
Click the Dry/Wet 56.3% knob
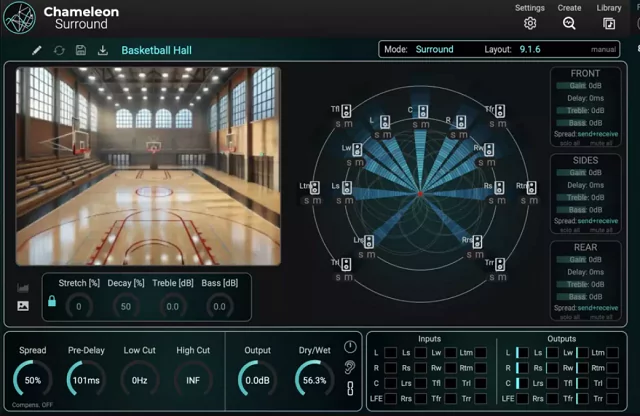click(x=314, y=380)
